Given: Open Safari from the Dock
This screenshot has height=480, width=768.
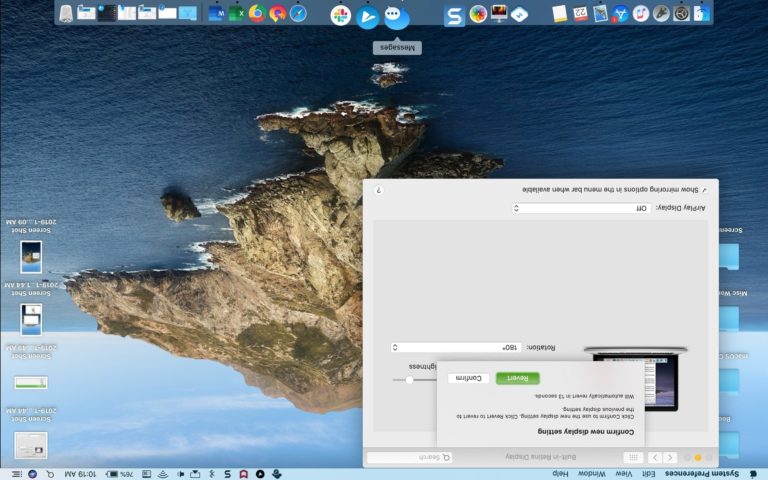Looking at the screenshot, I should pyautogui.click(x=298, y=14).
